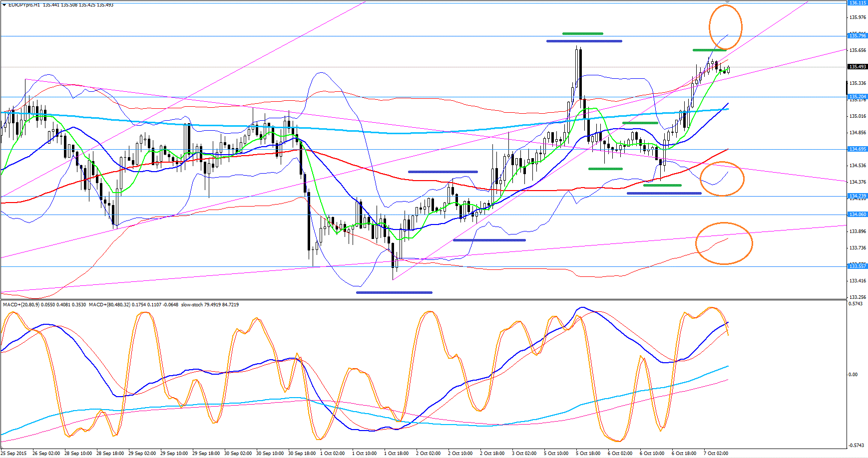Click the 6 Oct 02:00 time label
Image resolution: width=868 pixels, height=458 pixels.
[x=620, y=454]
